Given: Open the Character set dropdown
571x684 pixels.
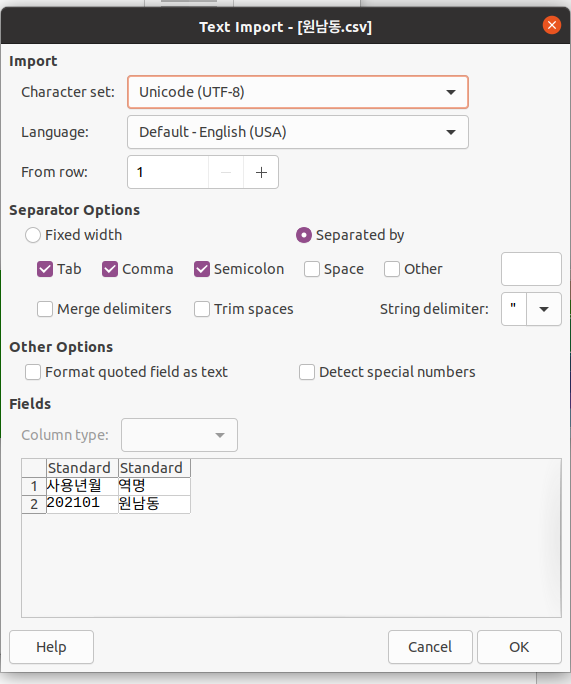Looking at the screenshot, I should (x=298, y=92).
